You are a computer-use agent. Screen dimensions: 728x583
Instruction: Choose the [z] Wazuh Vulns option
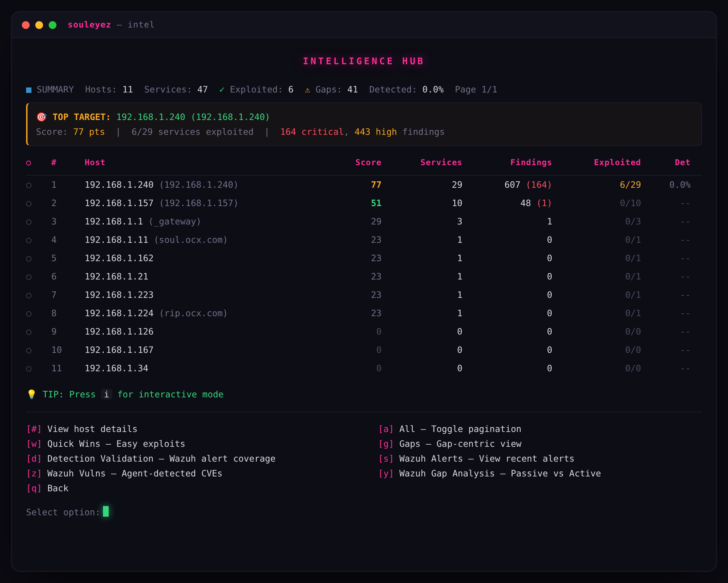click(125, 474)
